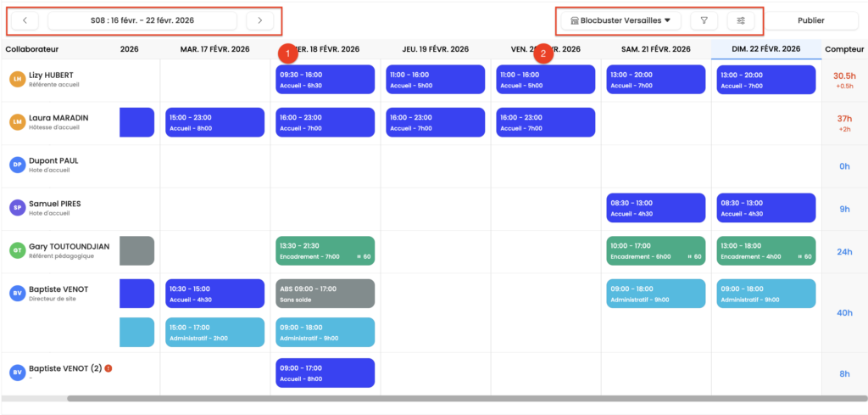Open display settings sliders icon
Viewport: 868px width, 415px height.
tap(740, 20)
